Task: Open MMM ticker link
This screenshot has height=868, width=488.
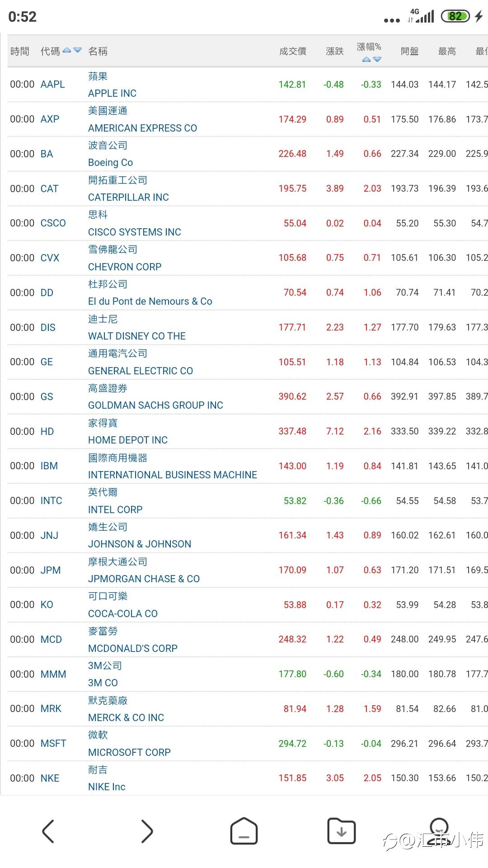Action: (53, 675)
